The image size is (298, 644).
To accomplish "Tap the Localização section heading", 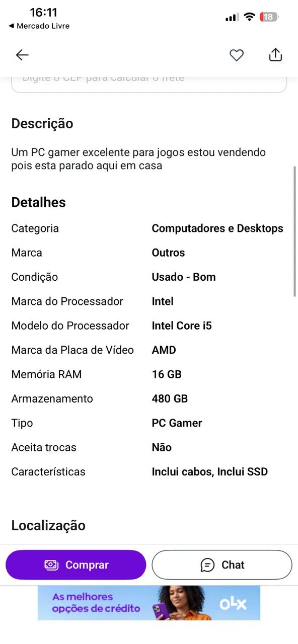I will point(48,526).
